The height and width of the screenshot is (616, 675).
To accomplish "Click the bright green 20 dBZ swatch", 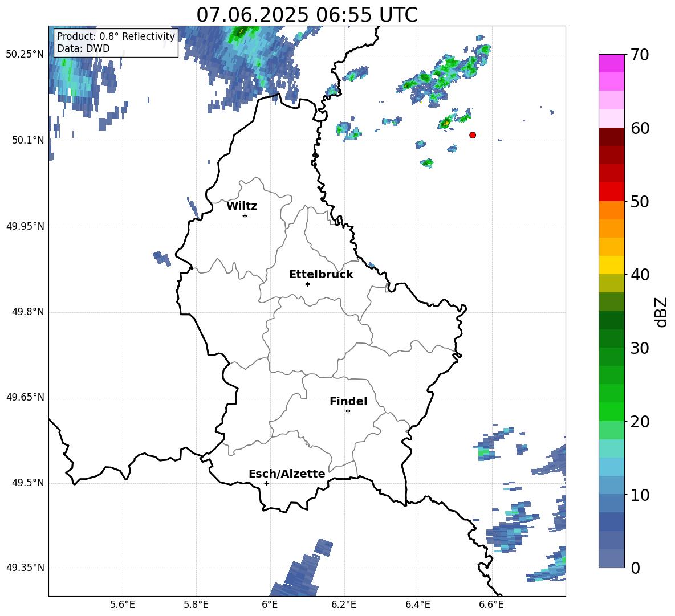I will click(611, 411).
